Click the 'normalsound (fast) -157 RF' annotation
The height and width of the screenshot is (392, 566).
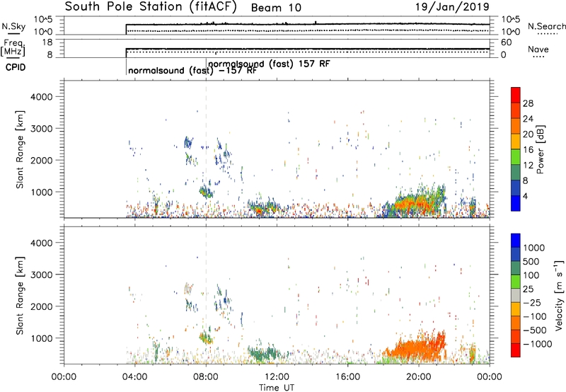coord(192,71)
